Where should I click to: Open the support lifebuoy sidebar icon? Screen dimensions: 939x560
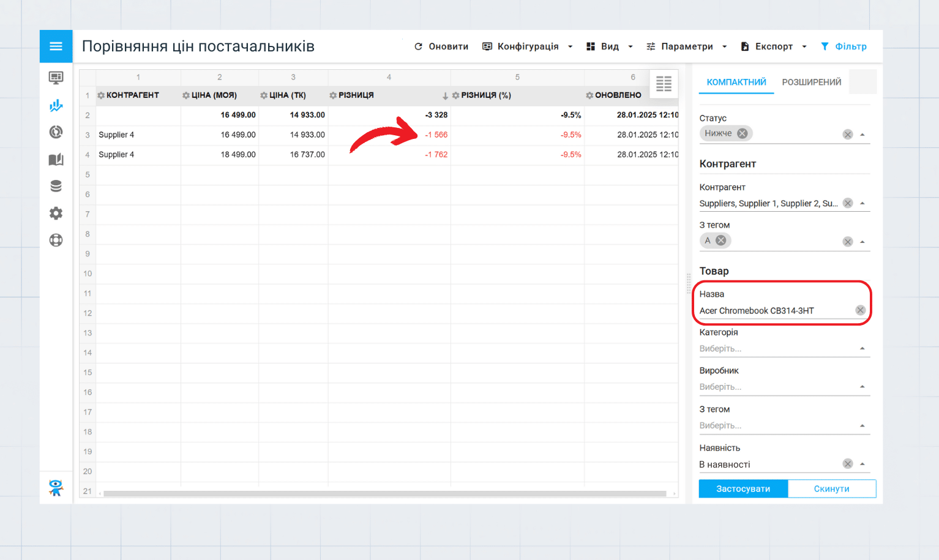click(56, 240)
